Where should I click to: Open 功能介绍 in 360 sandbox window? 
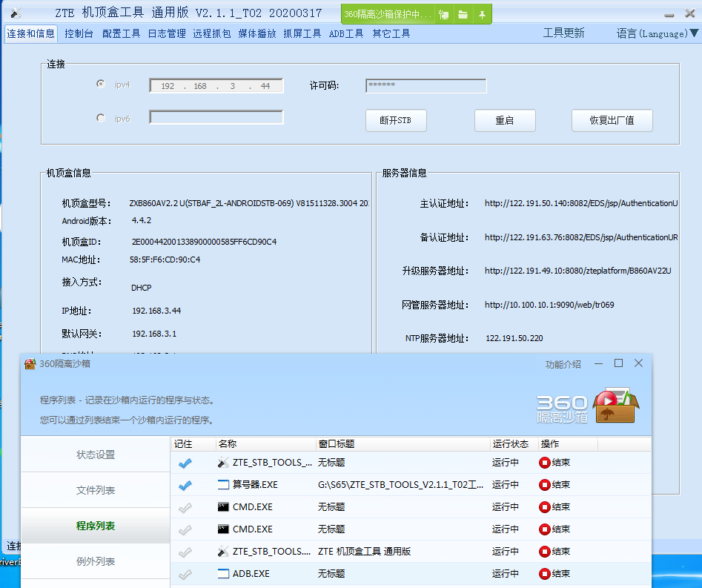click(x=563, y=365)
